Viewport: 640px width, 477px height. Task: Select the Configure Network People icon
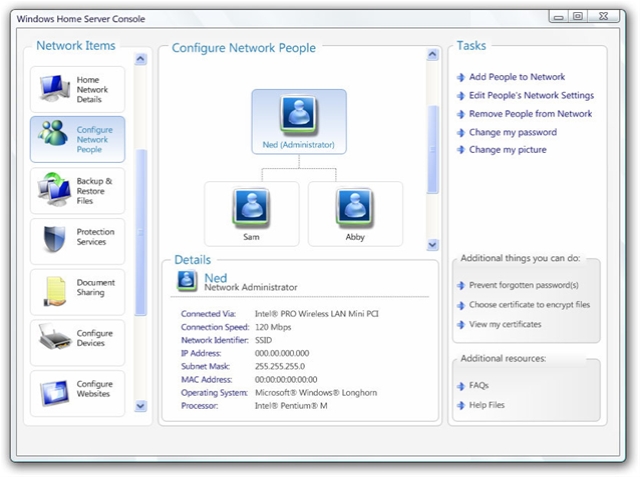[x=53, y=133]
